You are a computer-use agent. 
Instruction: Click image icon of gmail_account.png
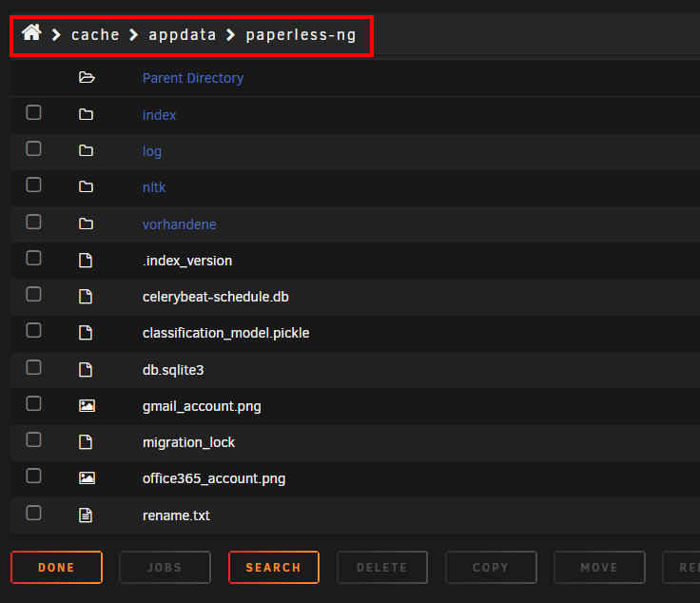coord(87,406)
